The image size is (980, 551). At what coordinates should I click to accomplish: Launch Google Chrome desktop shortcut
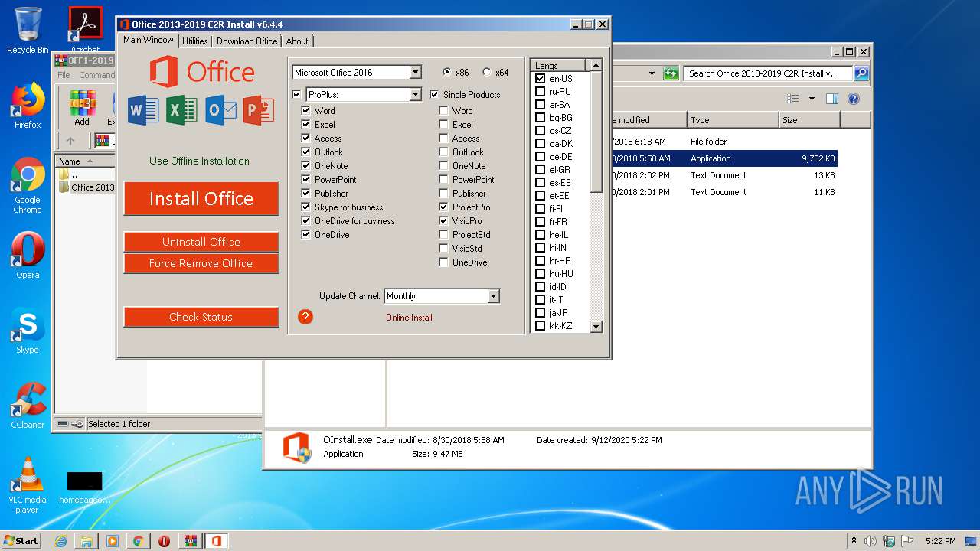point(28,186)
